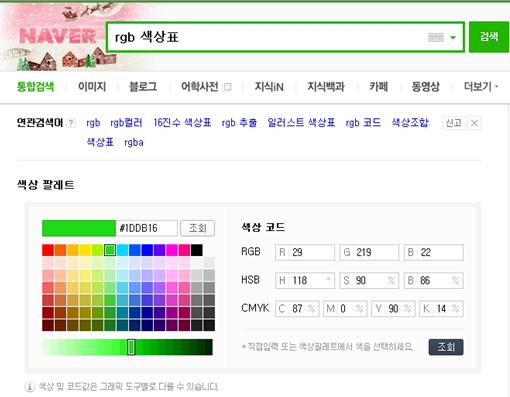
Task: Open related search link rgb 추출
Action: 239,123
